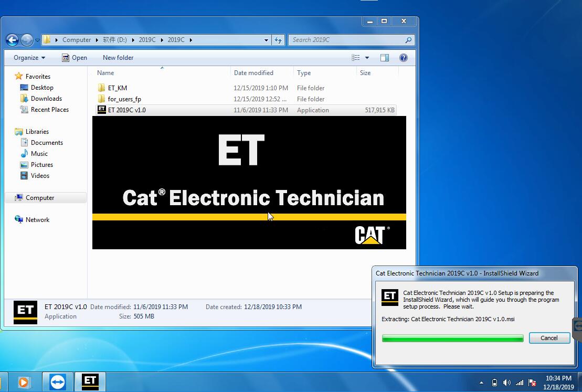The image size is (582, 392).
Task: Open Documents library
Action: coord(47,143)
